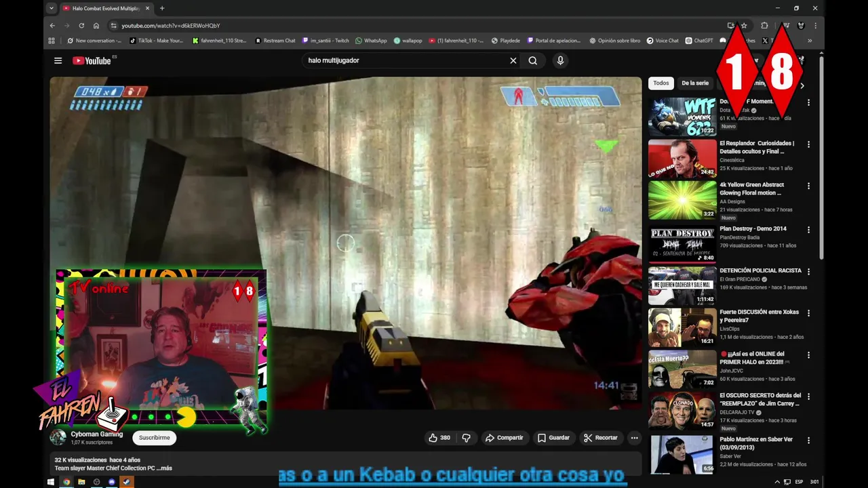Open options for Pablo Martínez video

[x=808, y=440]
